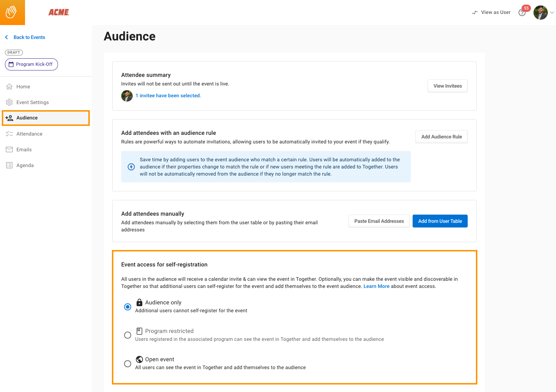Click the Agenda list icon
The height and width of the screenshot is (392, 556).
[9, 165]
